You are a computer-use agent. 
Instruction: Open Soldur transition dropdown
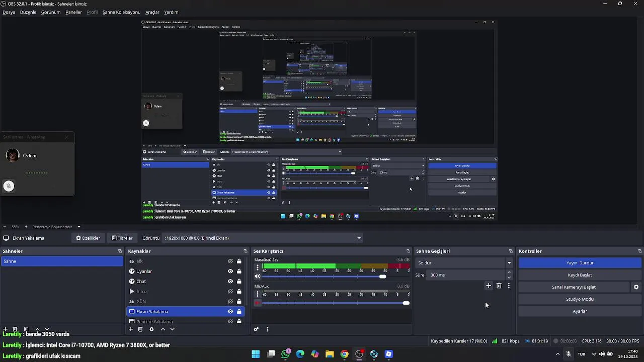point(464,263)
